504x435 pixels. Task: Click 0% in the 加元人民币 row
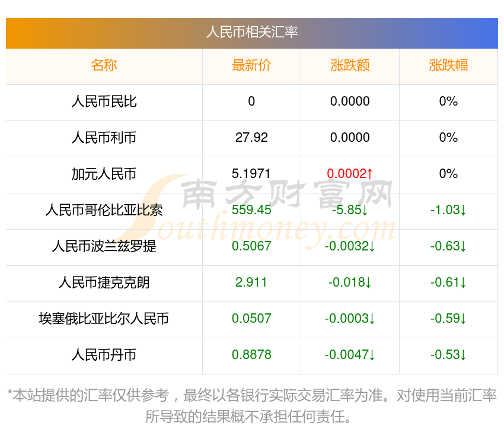coord(448,174)
